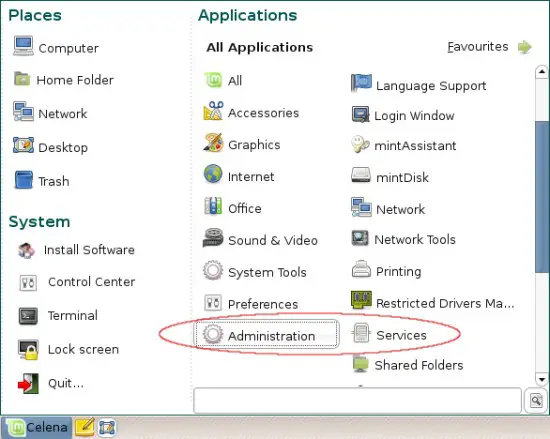Open Language Support flag icon
This screenshot has width=550, height=439.
click(x=361, y=83)
